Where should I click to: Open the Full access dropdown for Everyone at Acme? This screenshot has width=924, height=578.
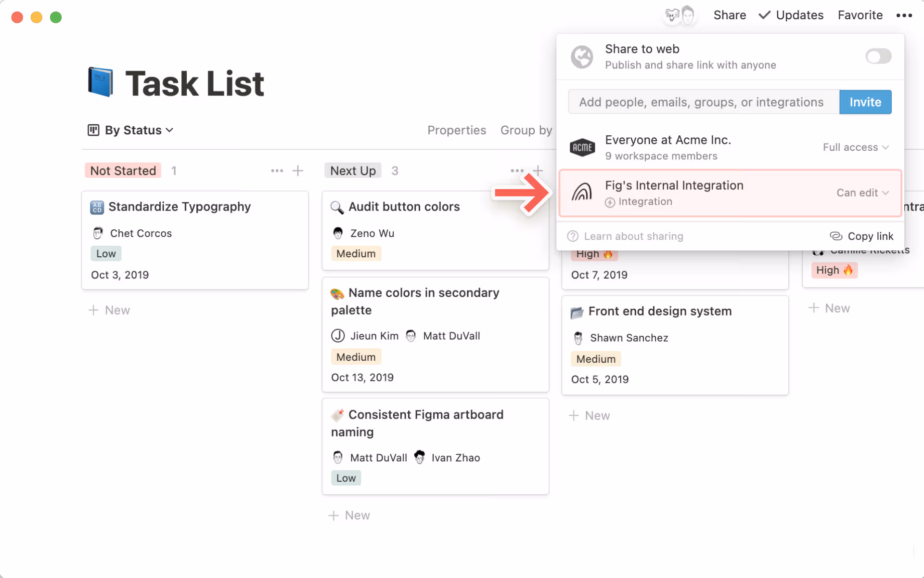point(856,147)
